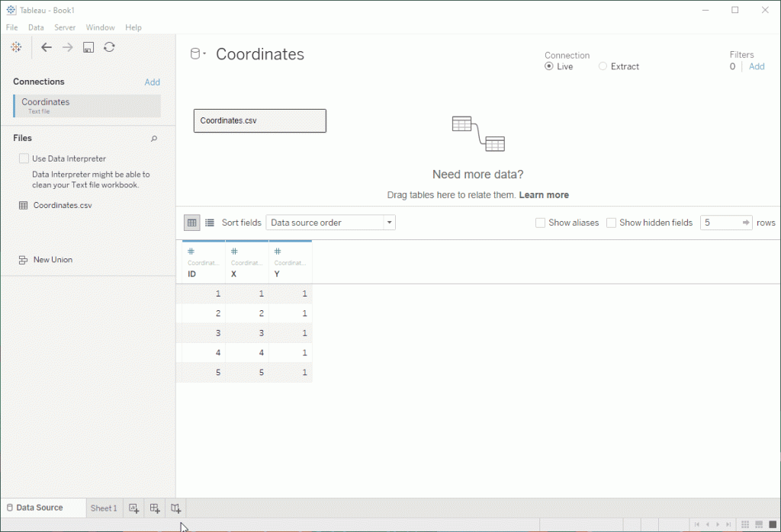Switch to grid preview view icon
Screen dimensions: 781x532
(x=192, y=223)
